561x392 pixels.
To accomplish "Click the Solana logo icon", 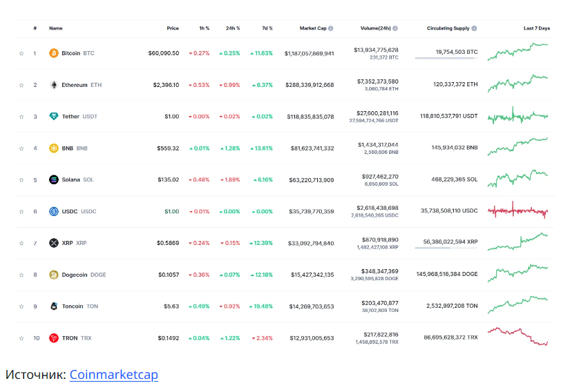I will [54, 179].
